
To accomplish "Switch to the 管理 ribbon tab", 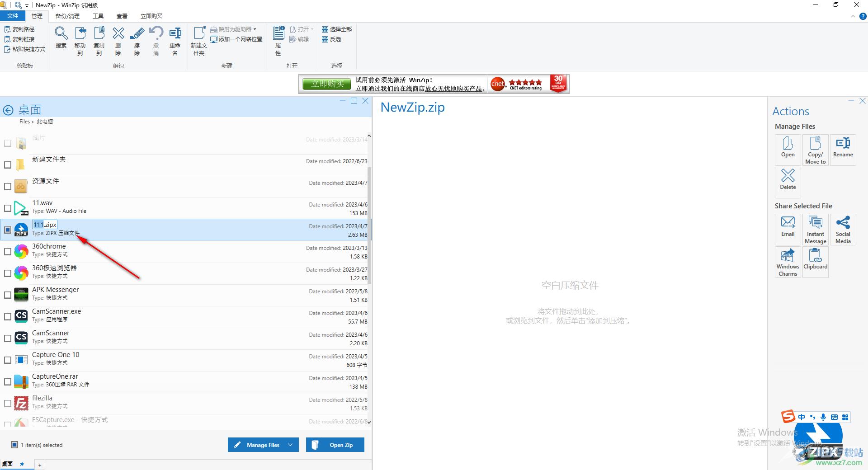I will 37,16.
